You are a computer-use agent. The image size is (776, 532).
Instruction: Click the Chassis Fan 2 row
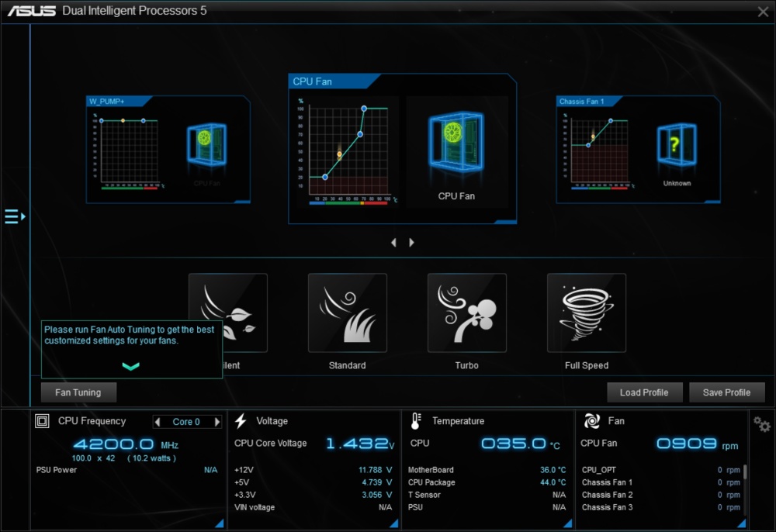pos(660,495)
